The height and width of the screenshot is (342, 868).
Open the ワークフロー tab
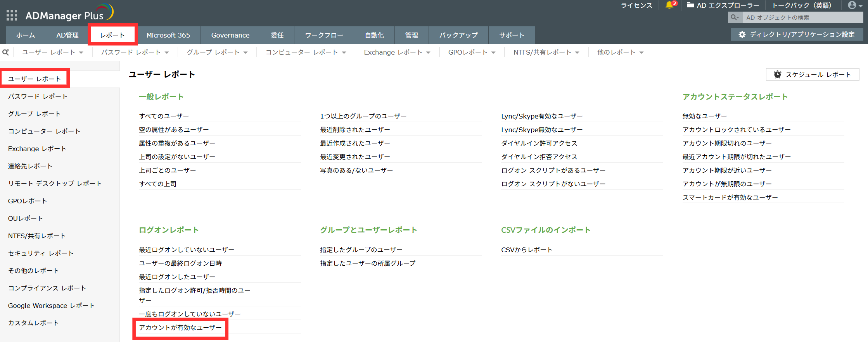[324, 35]
